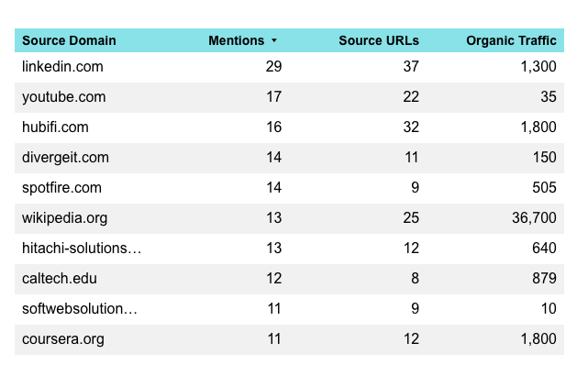
Task: Click linkedin.com's 29 mentions value
Action: [273, 67]
